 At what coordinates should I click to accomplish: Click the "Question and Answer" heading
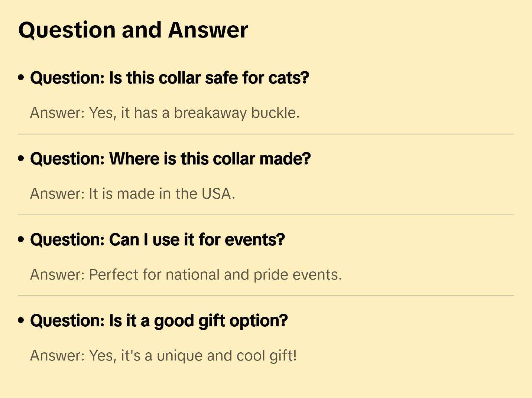[x=133, y=30]
